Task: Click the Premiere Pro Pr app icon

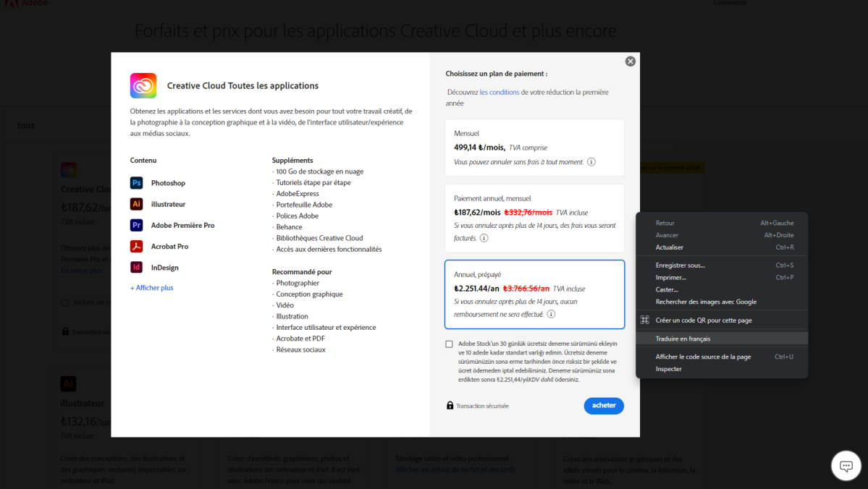Action: tap(136, 225)
